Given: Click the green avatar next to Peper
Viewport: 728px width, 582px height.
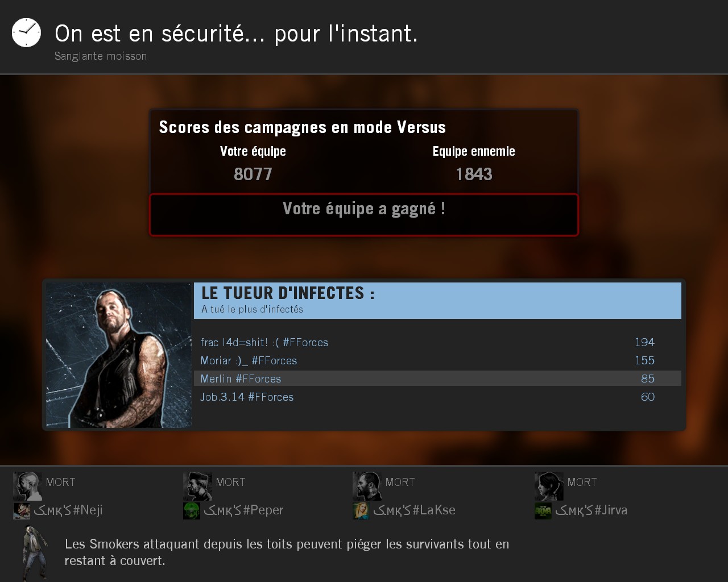Looking at the screenshot, I should 192,511.
